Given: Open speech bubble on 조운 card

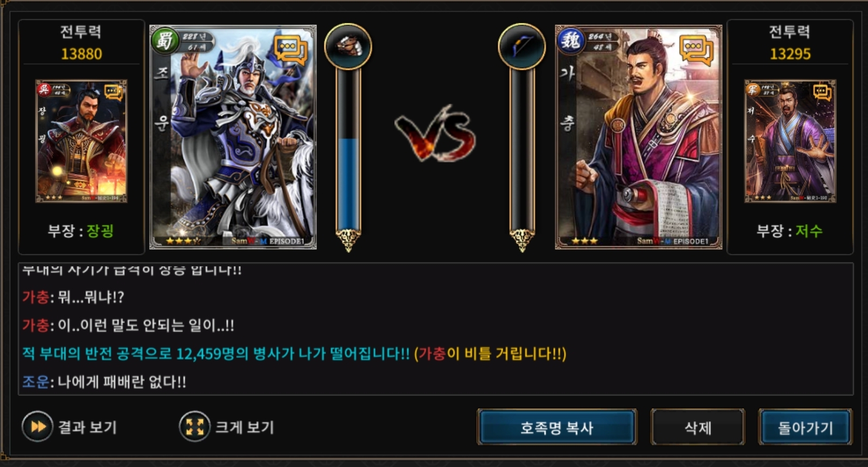Looking at the screenshot, I should [x=291, y=51].
